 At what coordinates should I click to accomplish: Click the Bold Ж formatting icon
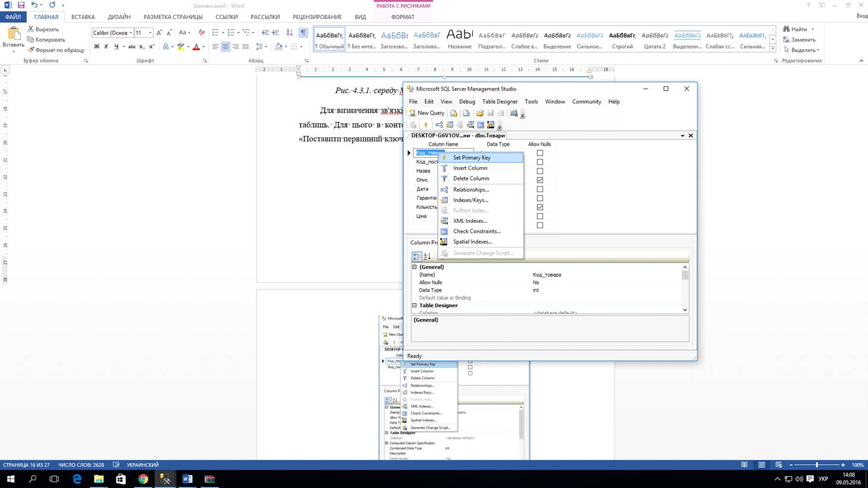(96, 46)
